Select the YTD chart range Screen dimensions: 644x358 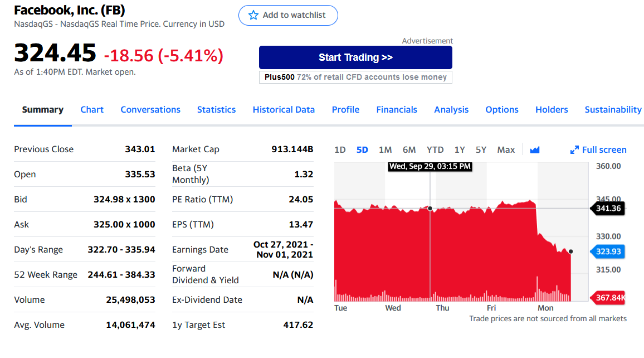click(x=435, y=150)
